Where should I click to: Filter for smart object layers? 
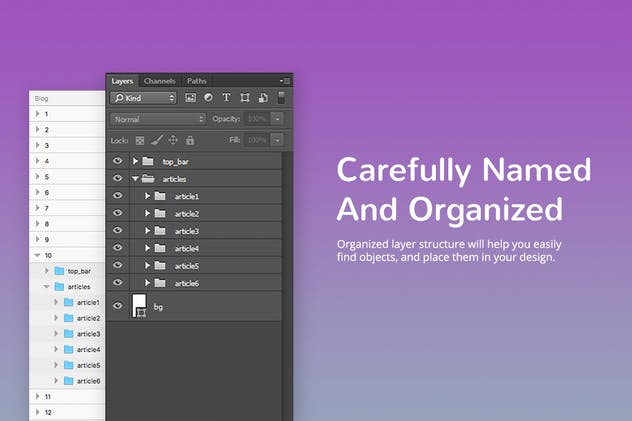[262, 98]
